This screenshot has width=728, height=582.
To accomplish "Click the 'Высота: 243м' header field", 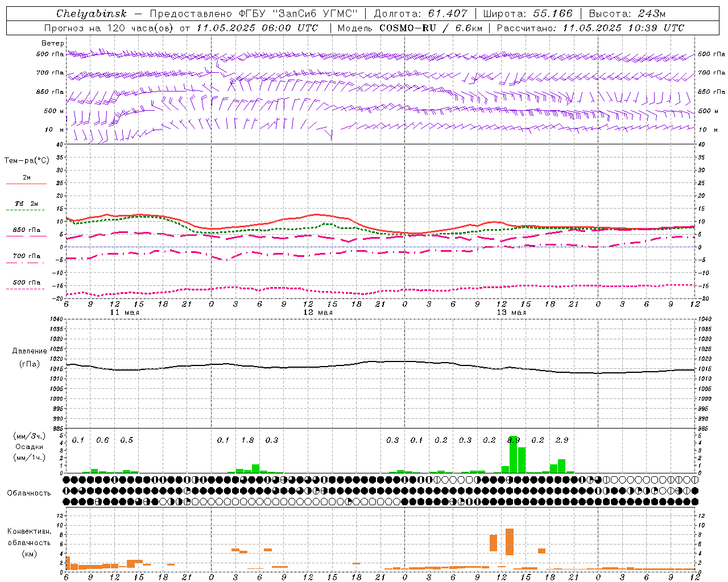I will [x=627, y=14].
